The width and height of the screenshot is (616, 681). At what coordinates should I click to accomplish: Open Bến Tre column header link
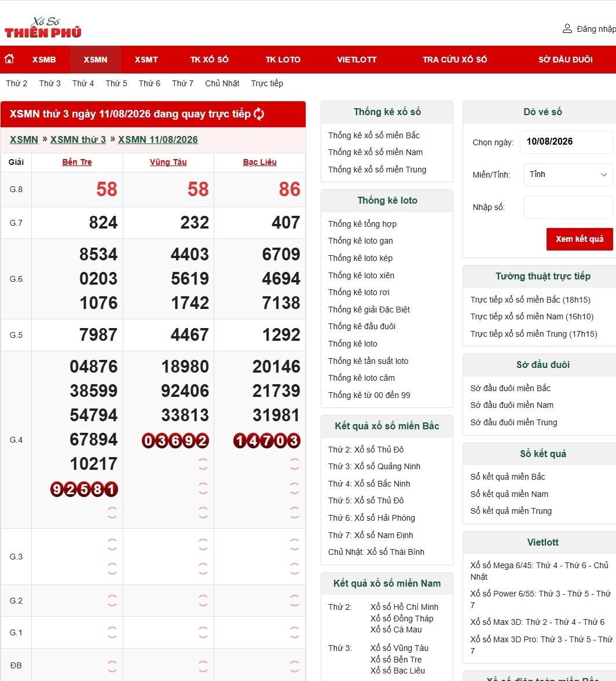point(77,162)
